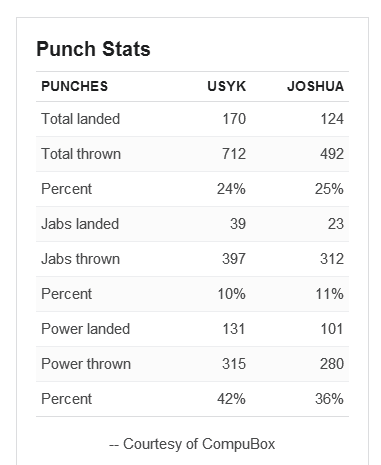Click the Jabs landed row label
This screenshot has width=381, height=465.
(80, 224)
